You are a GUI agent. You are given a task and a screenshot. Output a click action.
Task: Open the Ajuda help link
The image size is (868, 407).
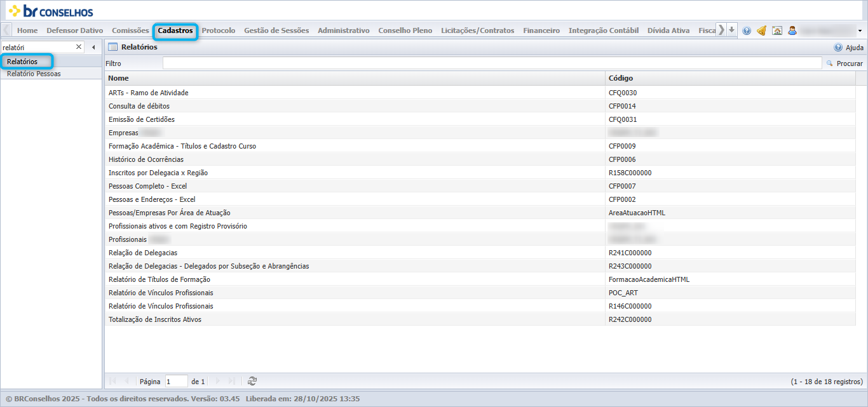tap(848, 47)
